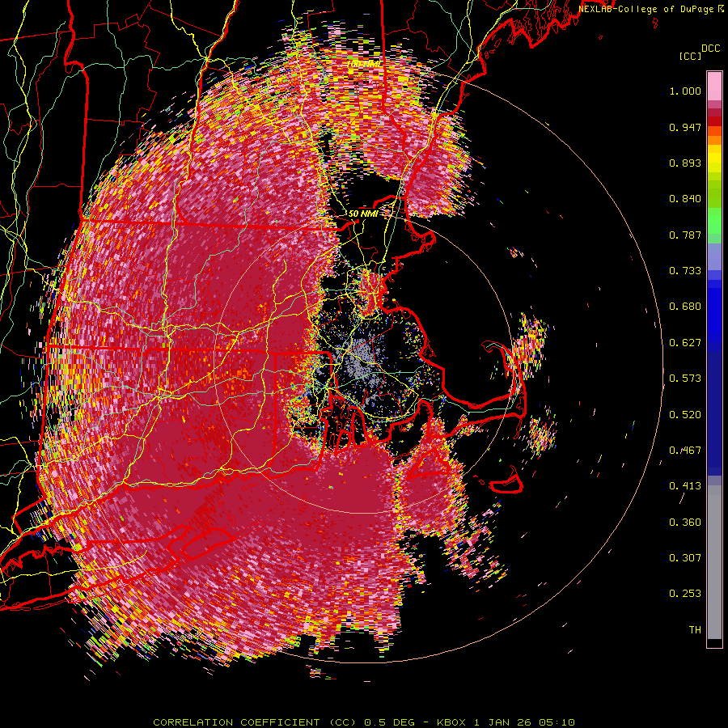
Task: Click the [CC] unit label above the scale
Action: point(690,56)
